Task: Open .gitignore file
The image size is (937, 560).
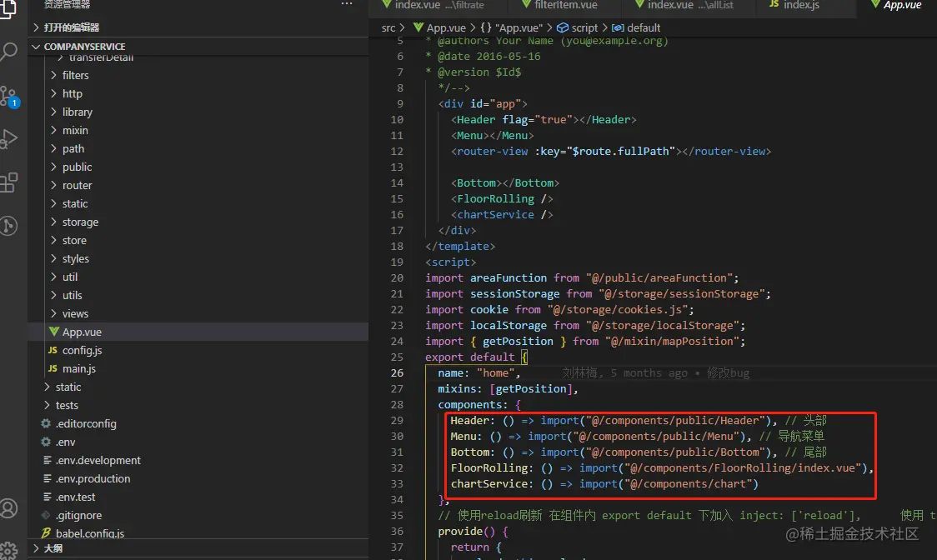Action: pos(198,515)
